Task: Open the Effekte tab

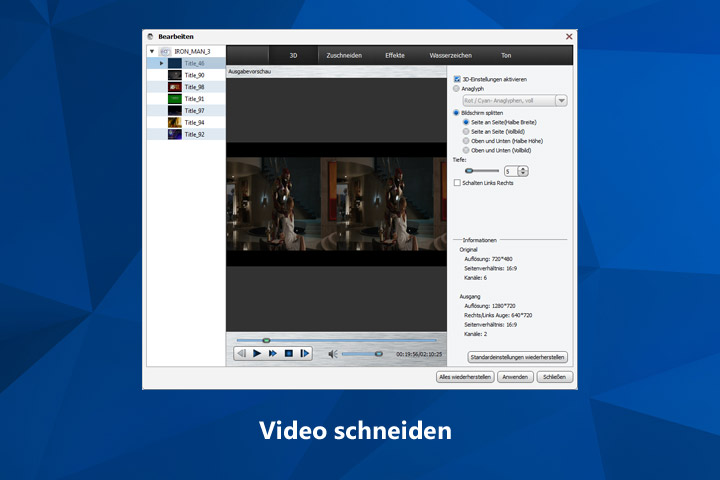Action: (395, 55)
